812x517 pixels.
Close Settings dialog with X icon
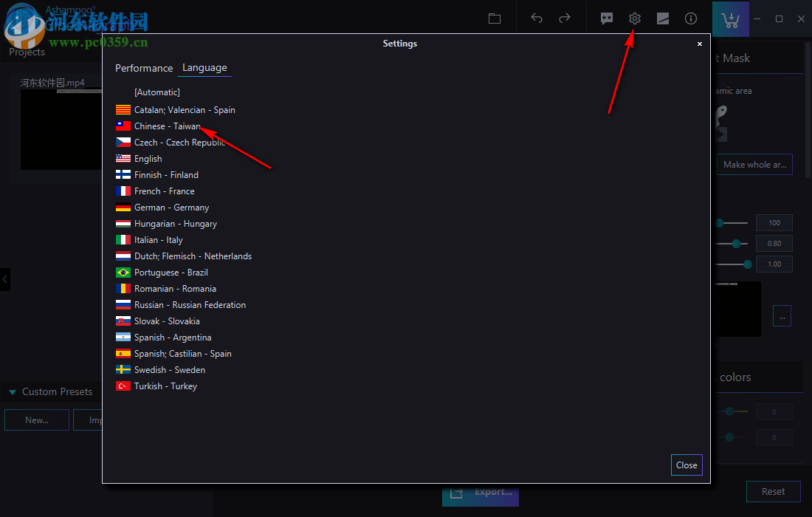point(700,44)
